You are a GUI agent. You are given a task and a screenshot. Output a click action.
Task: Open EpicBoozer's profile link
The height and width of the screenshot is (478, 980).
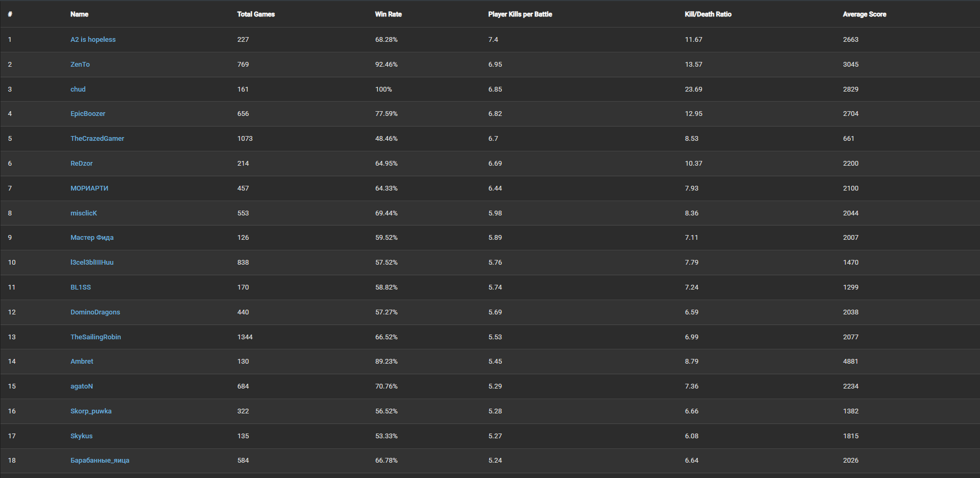click(88, 114)
